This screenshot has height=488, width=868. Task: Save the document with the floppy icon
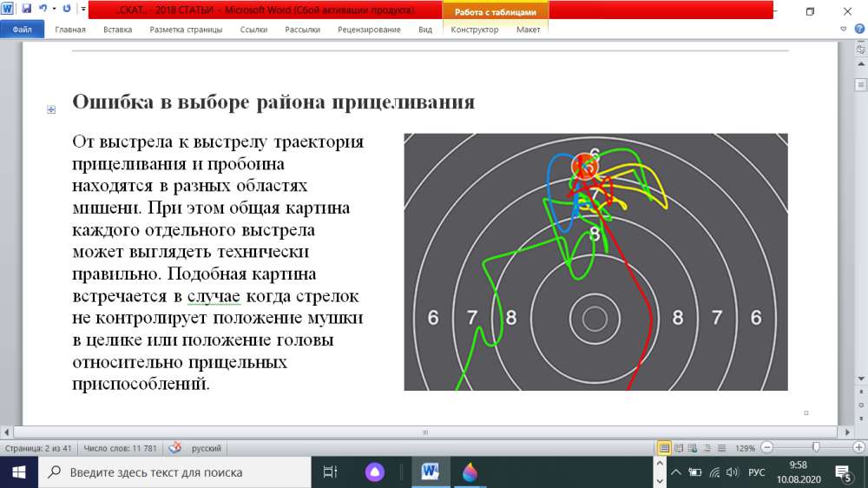26,9
